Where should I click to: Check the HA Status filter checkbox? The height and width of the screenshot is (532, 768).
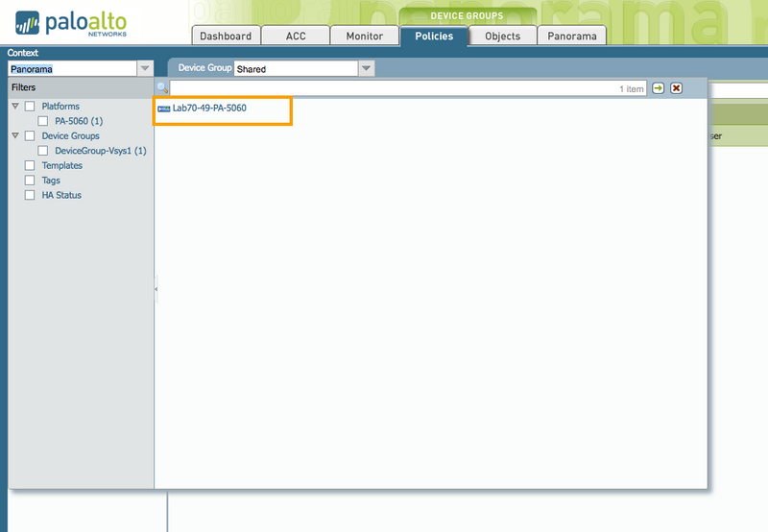tap(30, 195)
